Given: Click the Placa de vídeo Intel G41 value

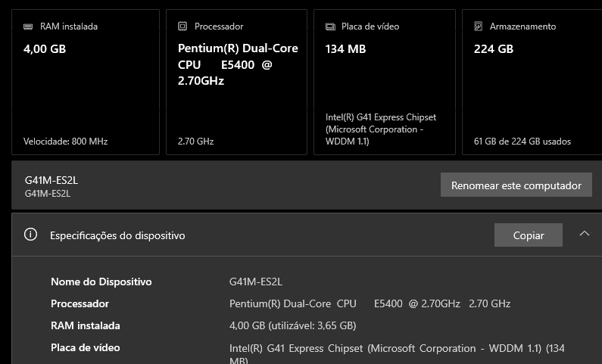Looking at the screenshot, I should pos(397,353).
